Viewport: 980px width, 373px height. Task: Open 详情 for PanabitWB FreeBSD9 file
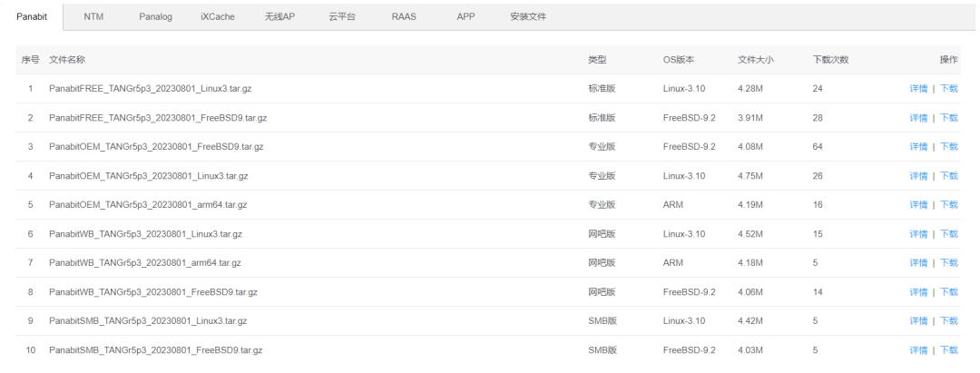click(x=918, y=292)
